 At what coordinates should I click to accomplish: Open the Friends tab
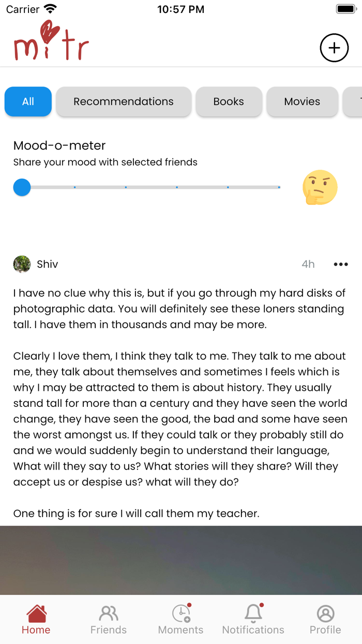(x=109, y=620)
